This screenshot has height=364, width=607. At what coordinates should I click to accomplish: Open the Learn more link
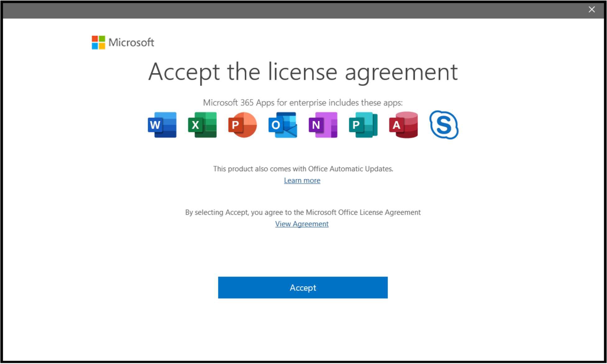point(302,180)
